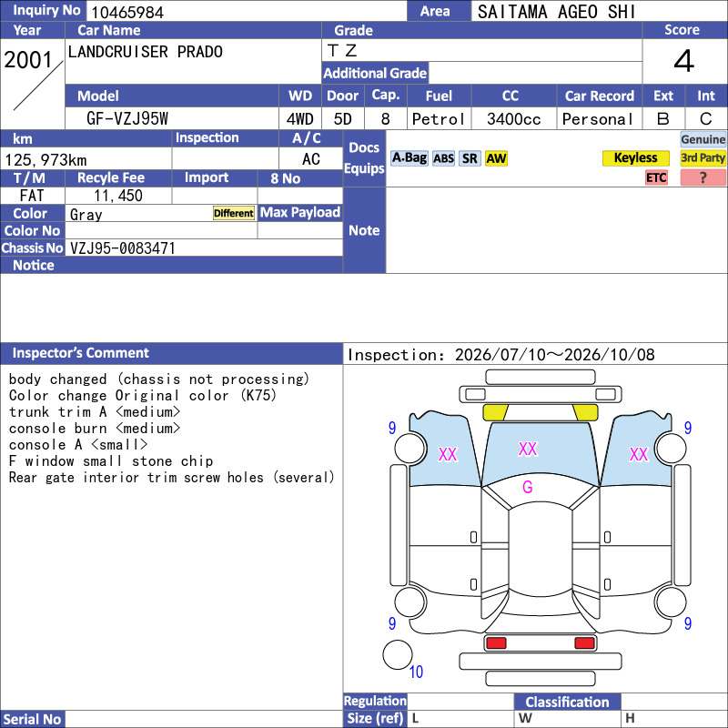728x728 pixels.
Task: Click the Score value 4
Action: 684,61
